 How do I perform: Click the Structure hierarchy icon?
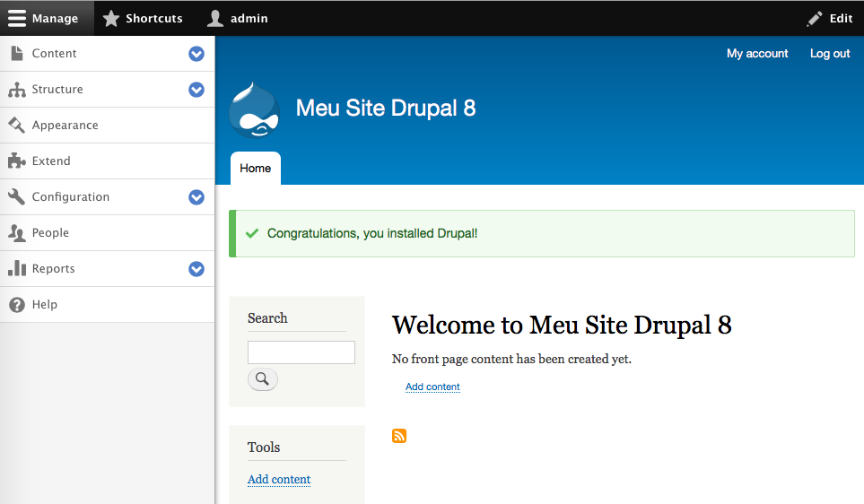[17, 90]
